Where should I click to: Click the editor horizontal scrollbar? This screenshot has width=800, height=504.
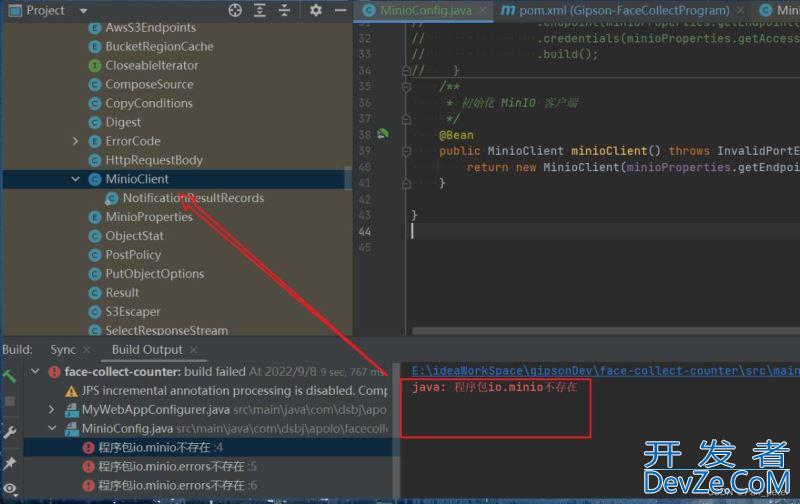pyautogui.click(x=606, y=331)
